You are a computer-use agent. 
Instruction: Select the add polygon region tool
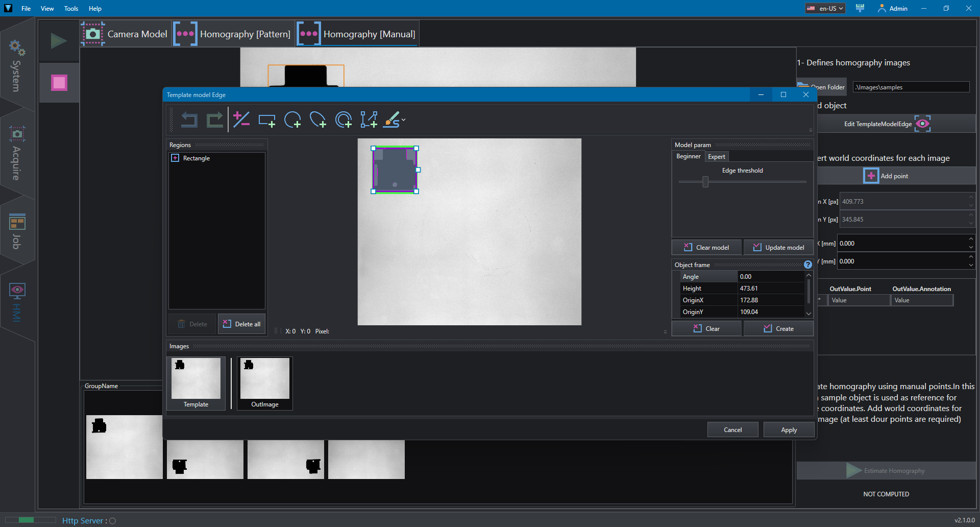(369, 120)
